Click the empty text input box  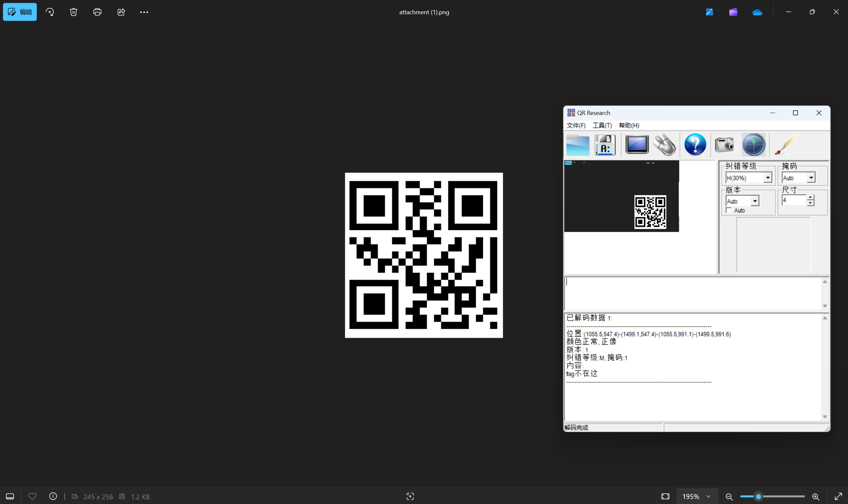(693, 294)
